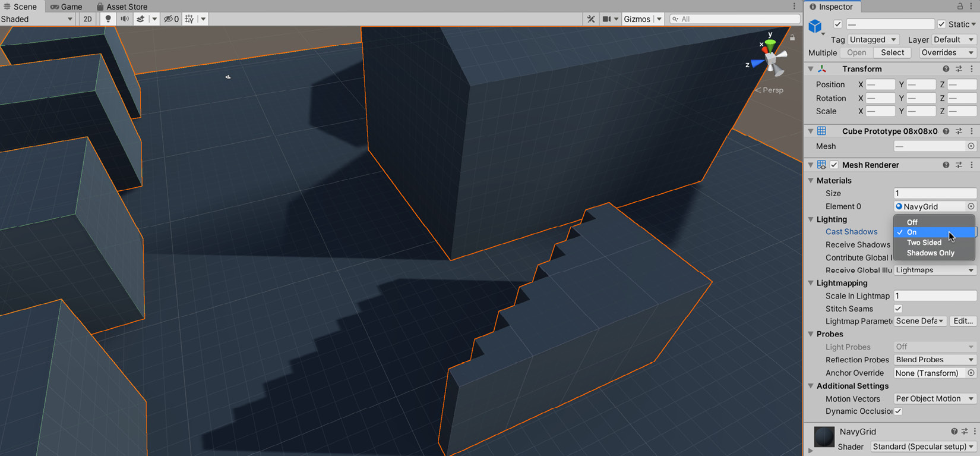Toggle the scene grid visibility icon

pyautogui.click(x=189, y=19)
